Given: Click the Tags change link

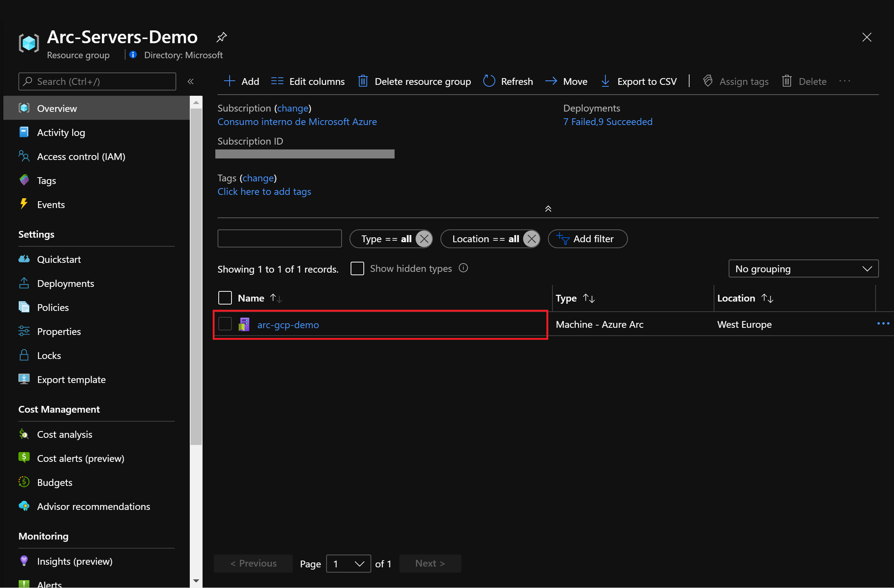Looking at the screenshot, I should click(x=258, y=178).
